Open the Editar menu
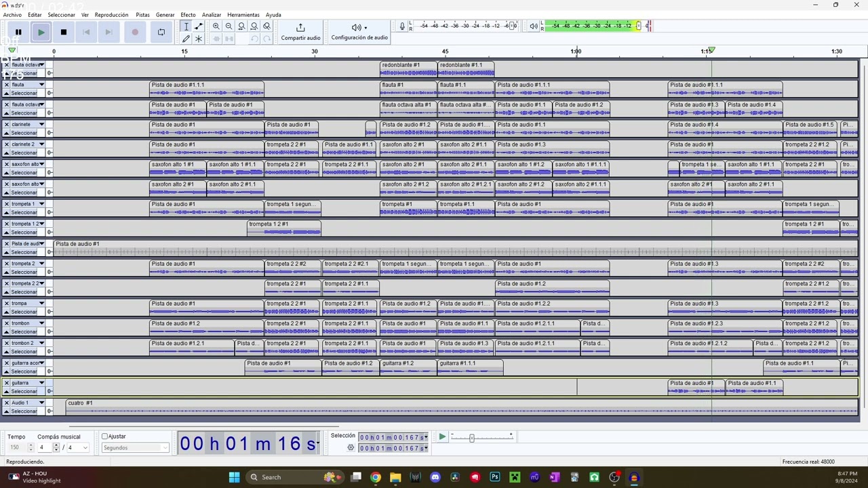 point(35,15)
